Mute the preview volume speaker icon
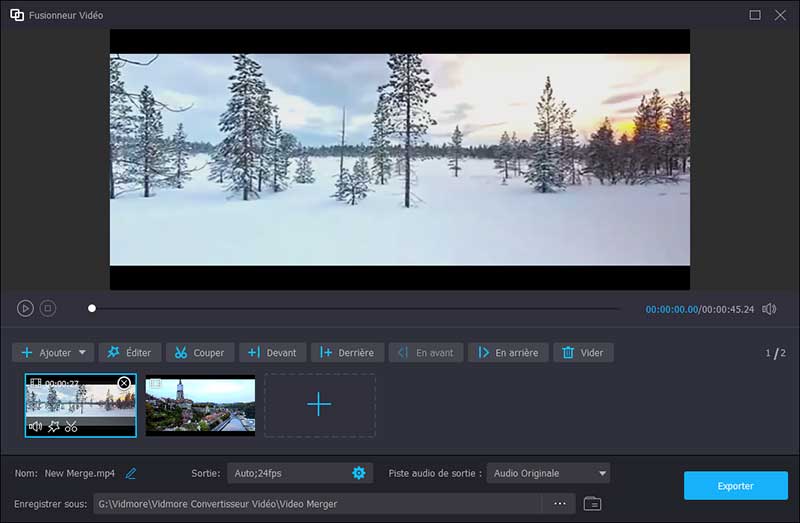The height and width of the screenshot is (523, 800). coord(769,309)
